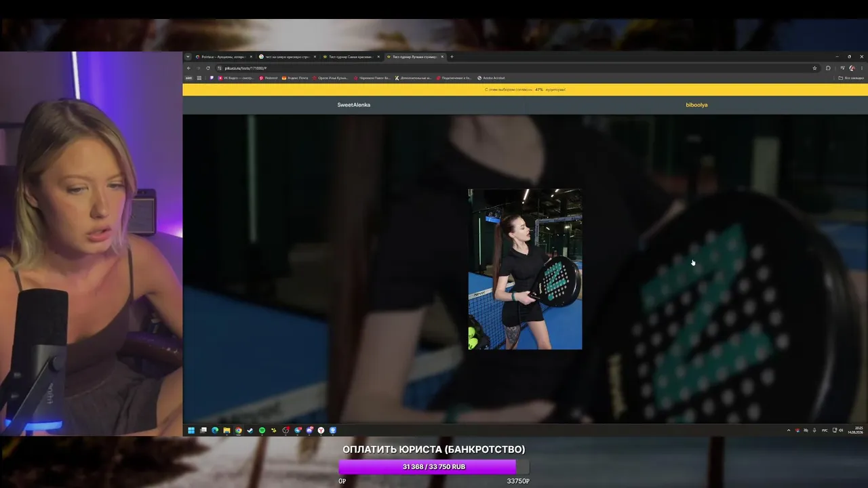Close the 'Тест-турнир Лучшая стример' tab

[x=443, y=57]
